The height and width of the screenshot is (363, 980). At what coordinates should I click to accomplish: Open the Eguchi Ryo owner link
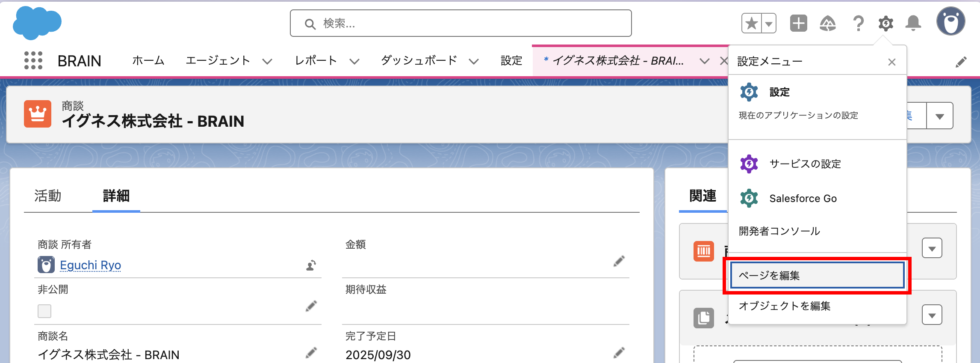tap(90, 265)
